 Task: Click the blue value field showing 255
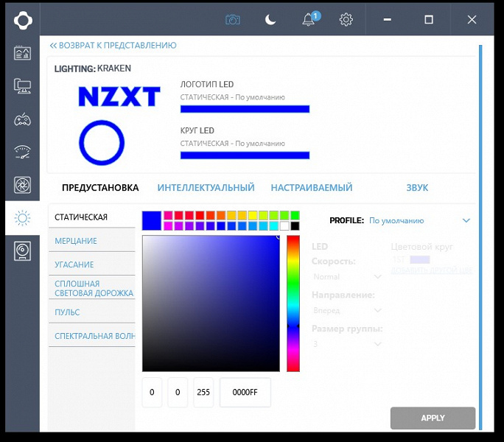pos(203,392)
